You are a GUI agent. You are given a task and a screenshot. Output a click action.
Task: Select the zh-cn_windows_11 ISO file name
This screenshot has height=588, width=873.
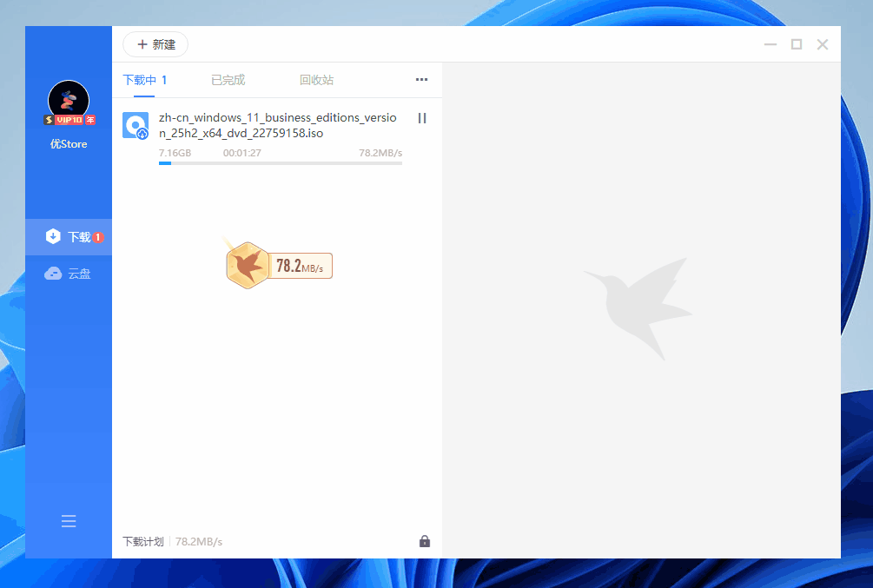click(x=277, y=125)
